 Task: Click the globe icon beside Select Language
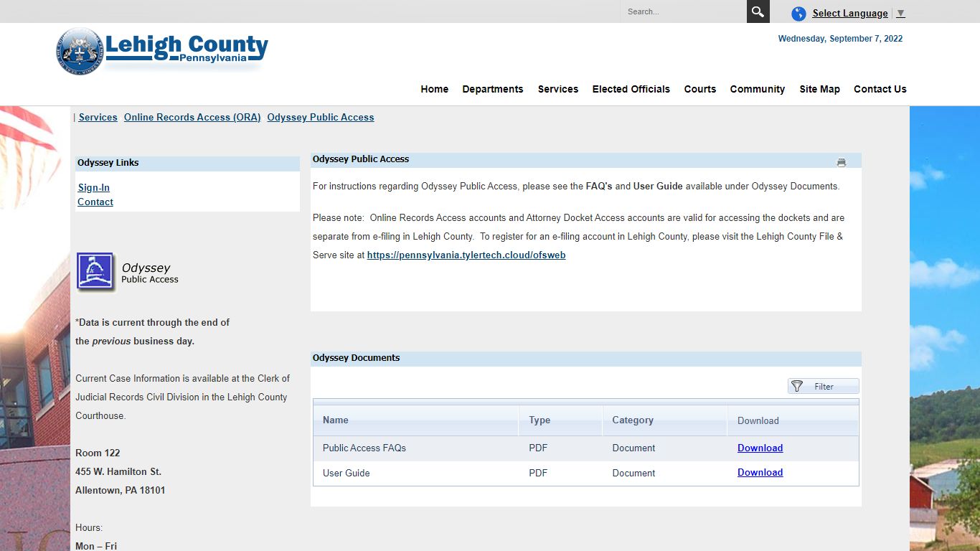tap(798, 14)
